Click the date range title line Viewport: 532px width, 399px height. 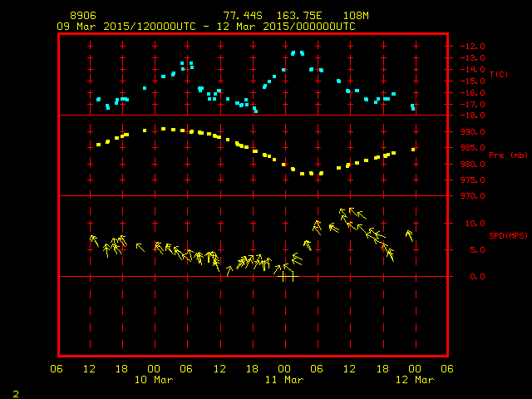(x=206, y=27)
